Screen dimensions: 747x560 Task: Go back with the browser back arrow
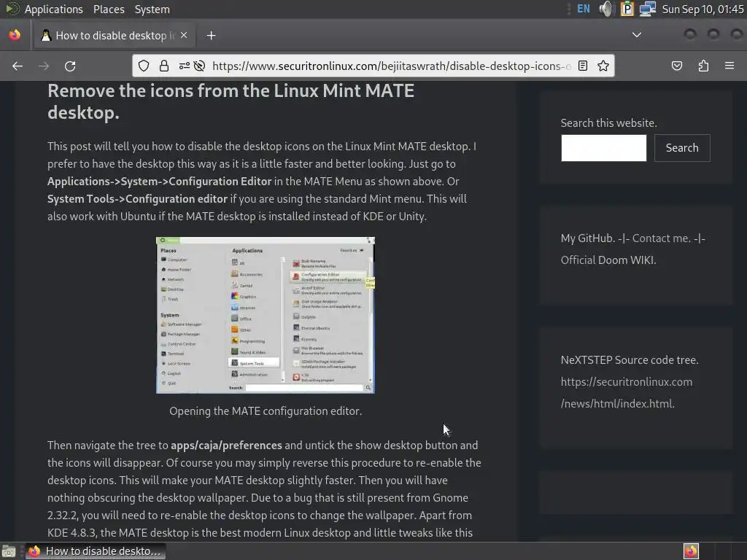(18, 66)
